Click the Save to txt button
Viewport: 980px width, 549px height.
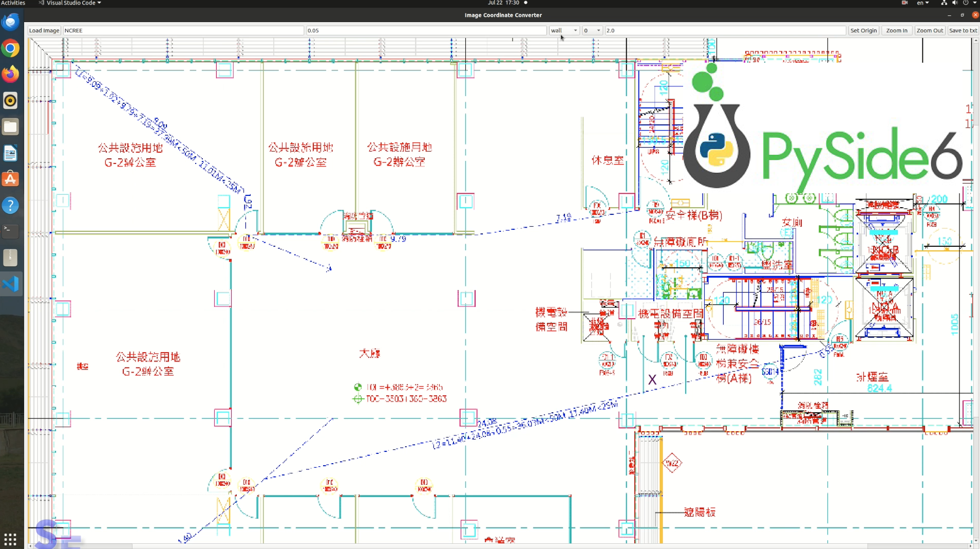[x=963, y=30]
